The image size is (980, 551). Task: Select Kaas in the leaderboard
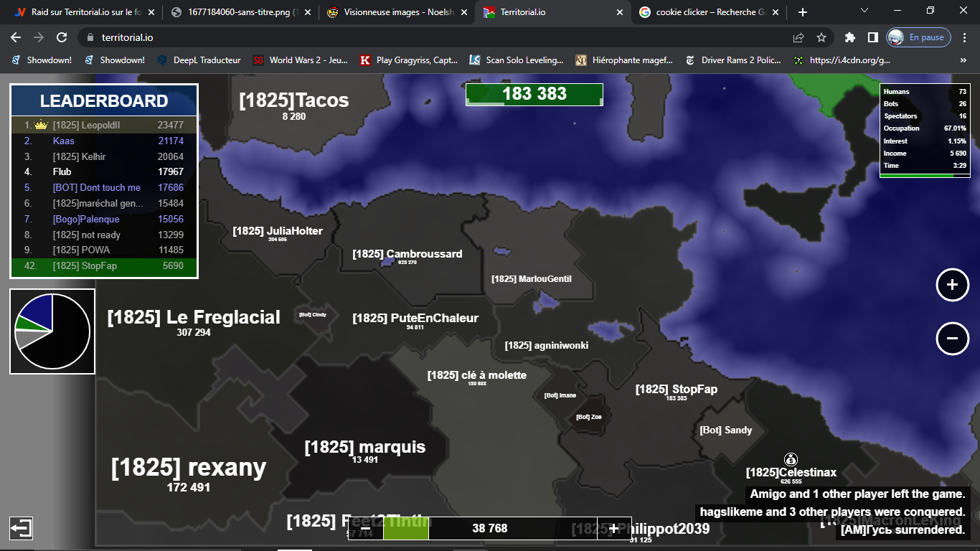[64, 141]
